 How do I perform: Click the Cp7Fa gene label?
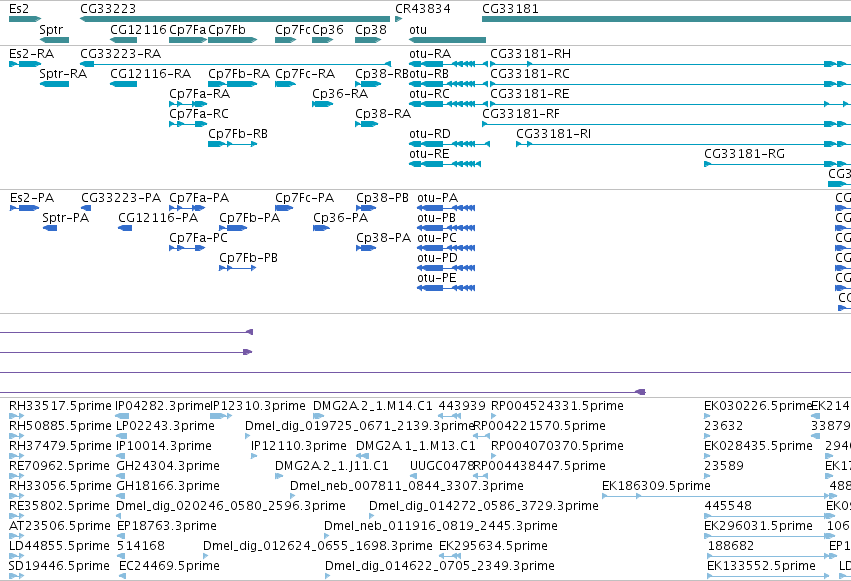tap(188, 30)
